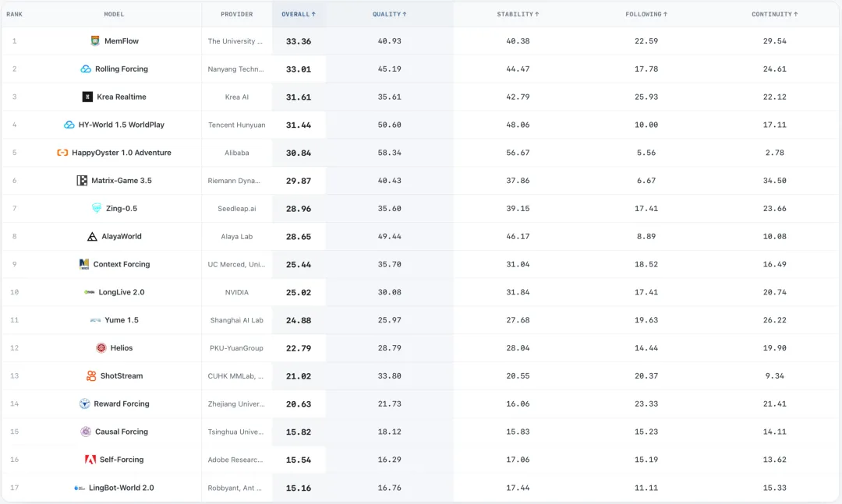The image size is (842, 504).
Task: Sort the table by Continuity column
Action: (774, 14)
